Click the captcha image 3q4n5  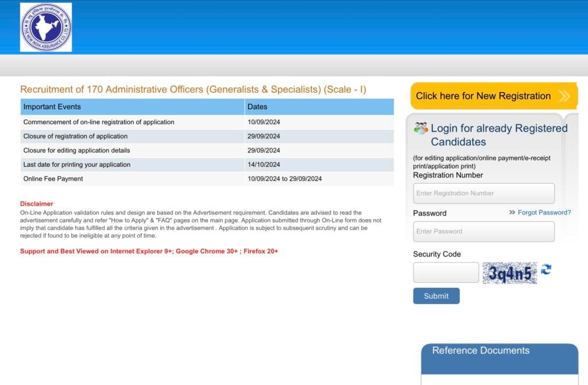point(510,273)
